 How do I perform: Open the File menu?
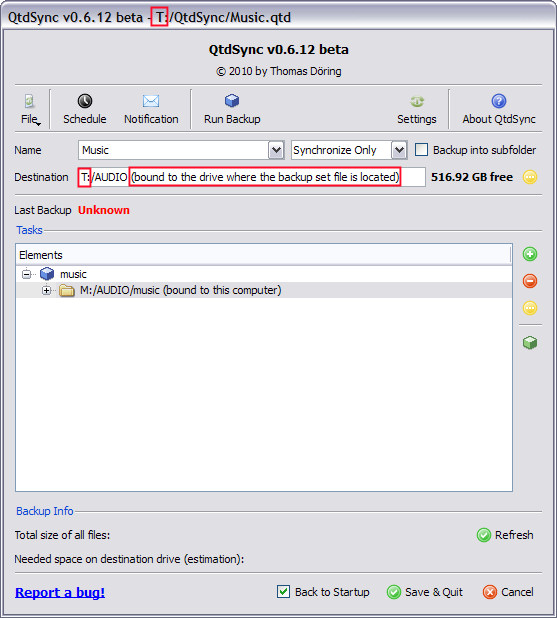pos(30,110)
